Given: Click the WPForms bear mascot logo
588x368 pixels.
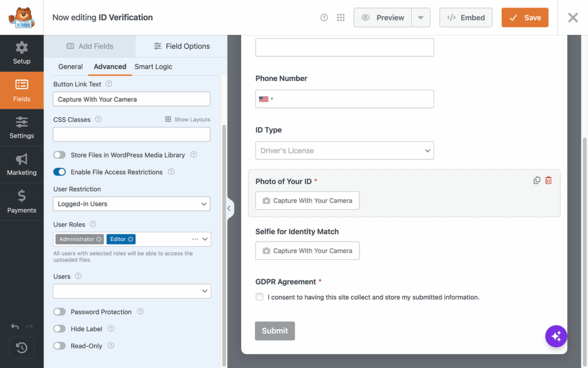Looking at the screenshot, I should click(22, 17).
